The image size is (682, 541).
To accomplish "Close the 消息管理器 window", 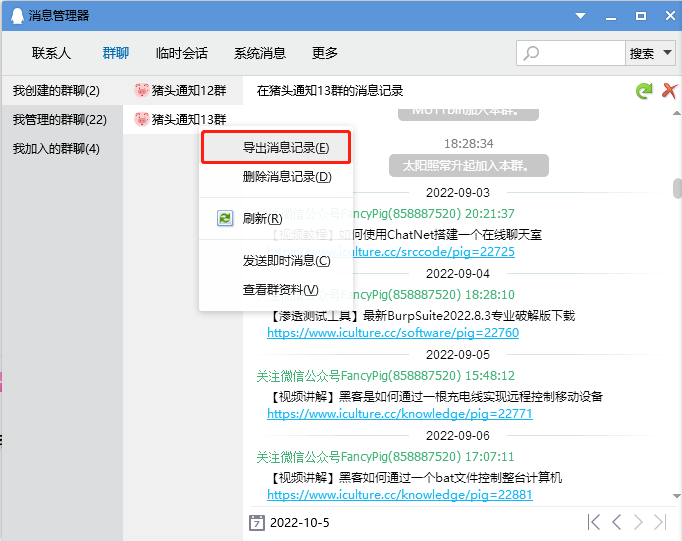I will (670, 16).
